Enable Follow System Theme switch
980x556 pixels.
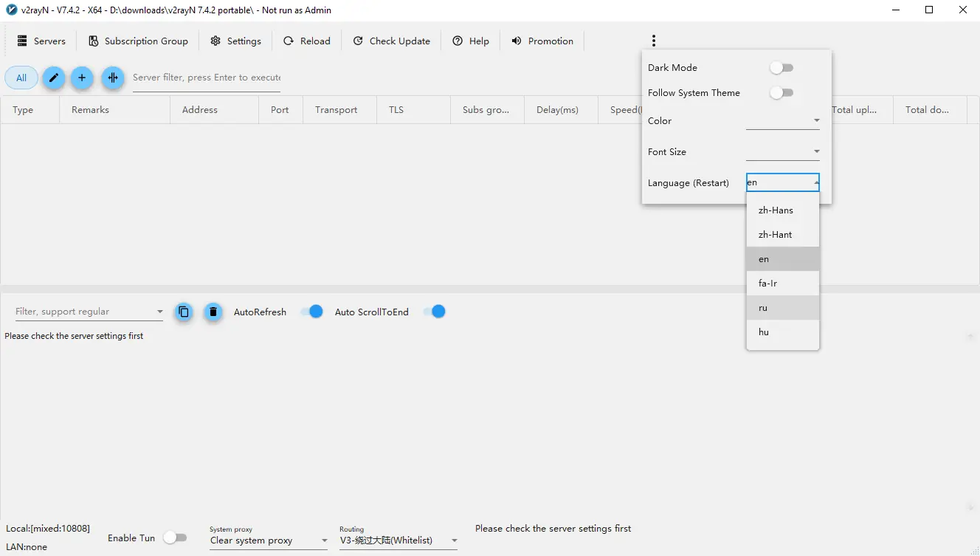click(781, 93)
